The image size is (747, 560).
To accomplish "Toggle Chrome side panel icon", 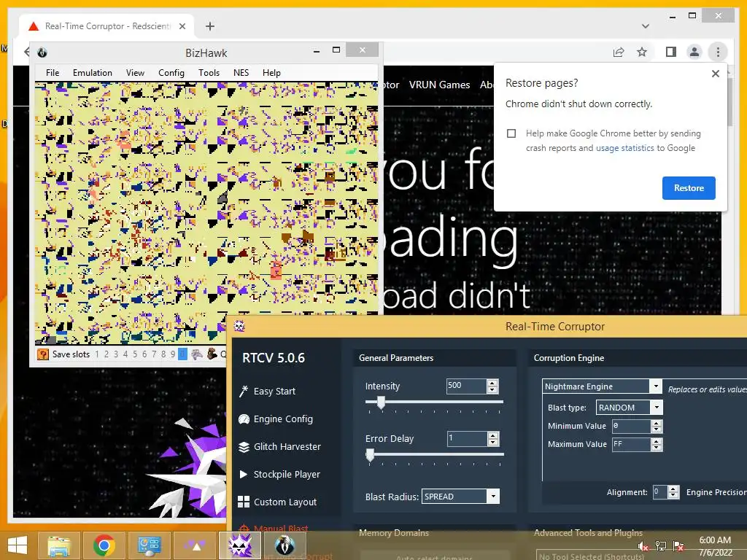I will point(671,52).
